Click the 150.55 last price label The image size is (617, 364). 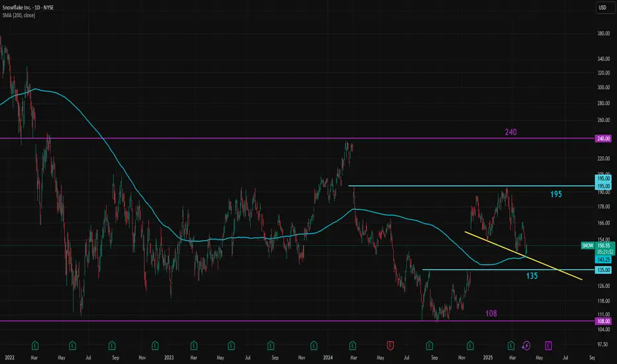point(603,246)
